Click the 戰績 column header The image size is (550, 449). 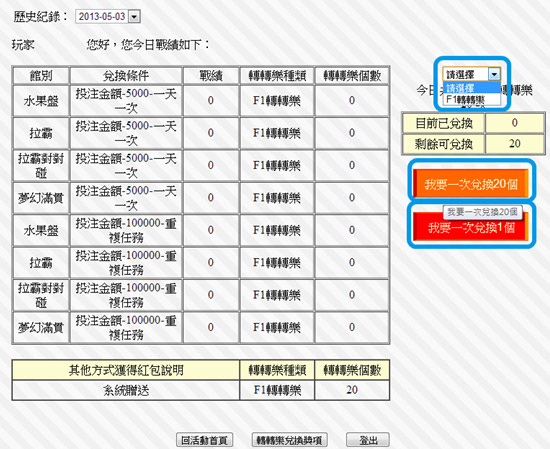click(x=211, y=75)
